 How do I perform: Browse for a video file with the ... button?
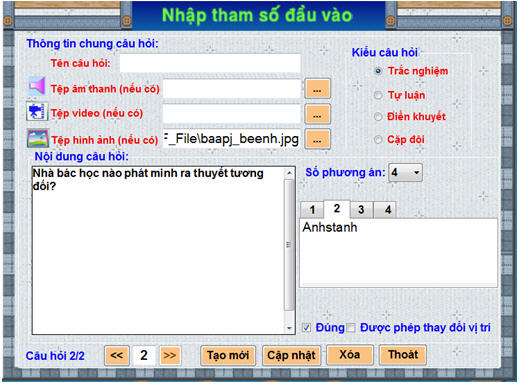coord(317,114)
